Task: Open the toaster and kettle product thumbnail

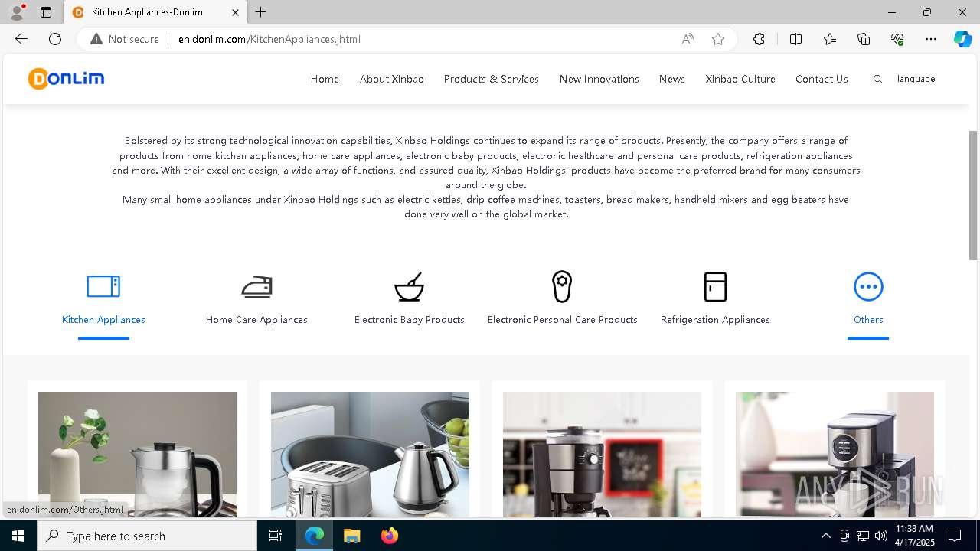Action: [370, 455]
